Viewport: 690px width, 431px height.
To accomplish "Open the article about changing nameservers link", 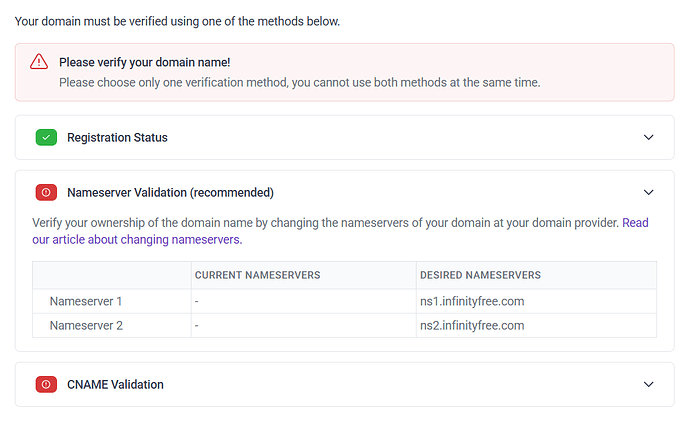I will pos(136,240).
